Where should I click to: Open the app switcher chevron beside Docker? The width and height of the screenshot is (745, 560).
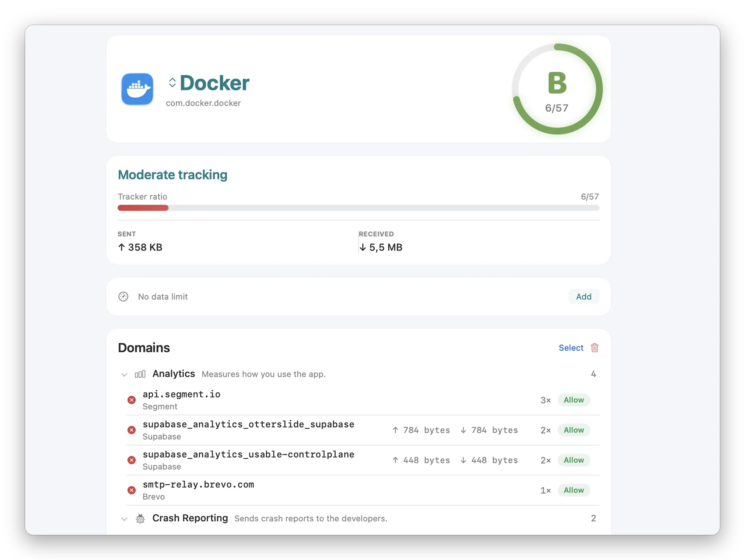pyautogui.click(x=172, y=83)
